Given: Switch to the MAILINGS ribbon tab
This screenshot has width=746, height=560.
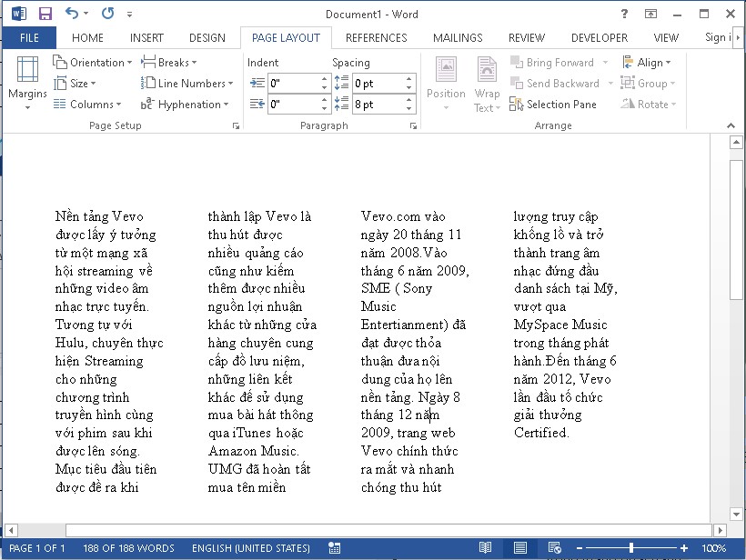Looking at the screenshot, I should (458, 37).
